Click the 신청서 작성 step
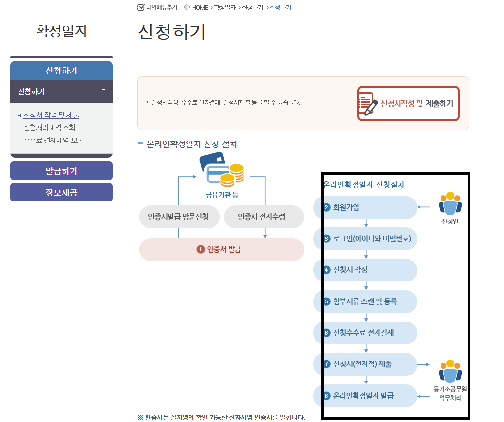504x422 pixels. (x=365, y=270)
